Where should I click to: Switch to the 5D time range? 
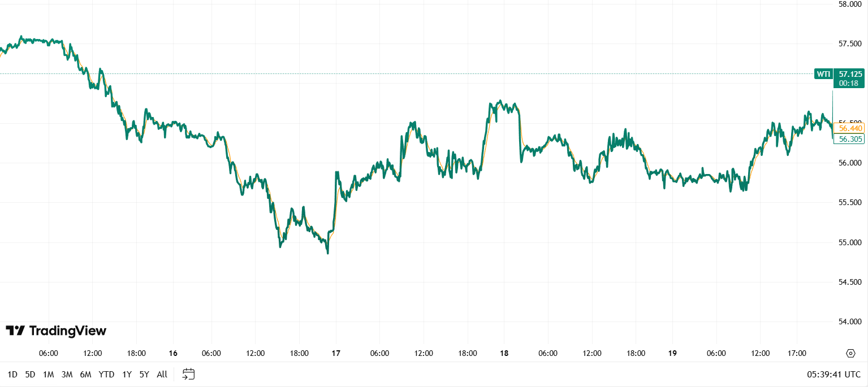click(x=30, y=374)
